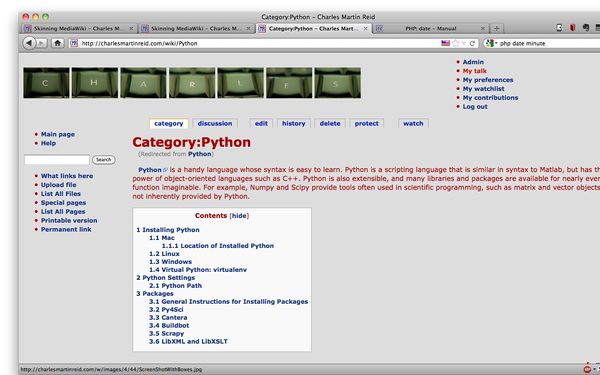The image size is (600, 375).
Task: Jump to 3.6 LibXML and LibXSLT section
Action: [x=188, y=342]
